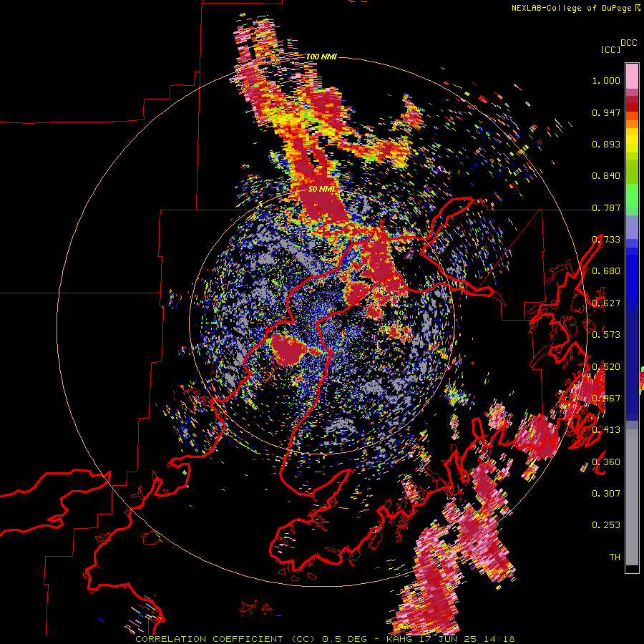Image resolution: width=644 pixels, height=644 pixels.
Task: Click the DCC label above the color scale
Action: (629, 43)
